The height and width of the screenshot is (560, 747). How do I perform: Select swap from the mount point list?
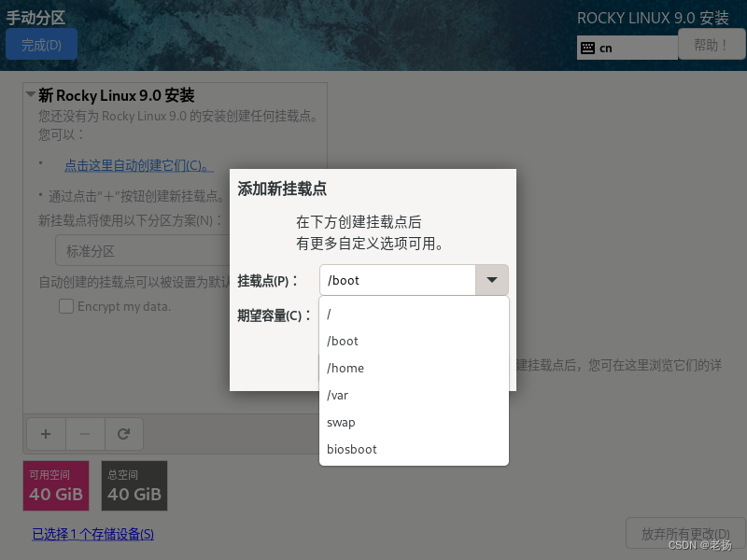414,423
